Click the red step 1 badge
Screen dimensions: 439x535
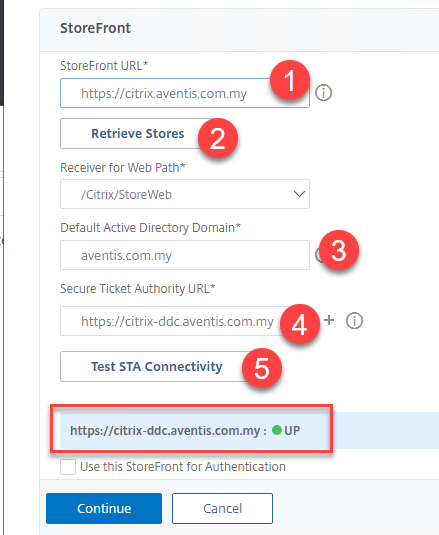click(x=290, y=81)
